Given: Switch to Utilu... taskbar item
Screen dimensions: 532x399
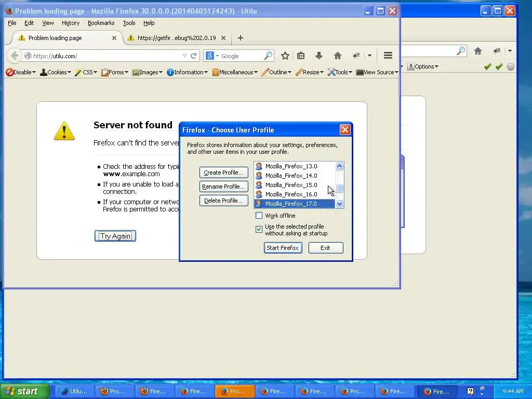Looking at the screenshot, I should [74, 391].
